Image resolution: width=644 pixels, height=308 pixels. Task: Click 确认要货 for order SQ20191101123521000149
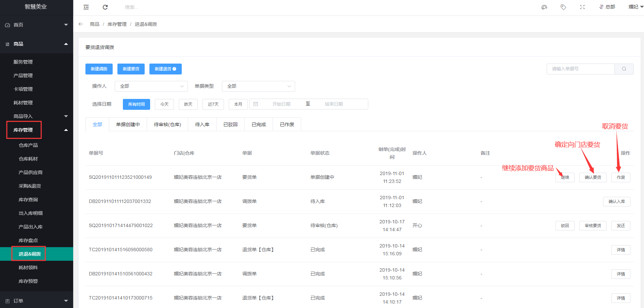coord(593,177)
